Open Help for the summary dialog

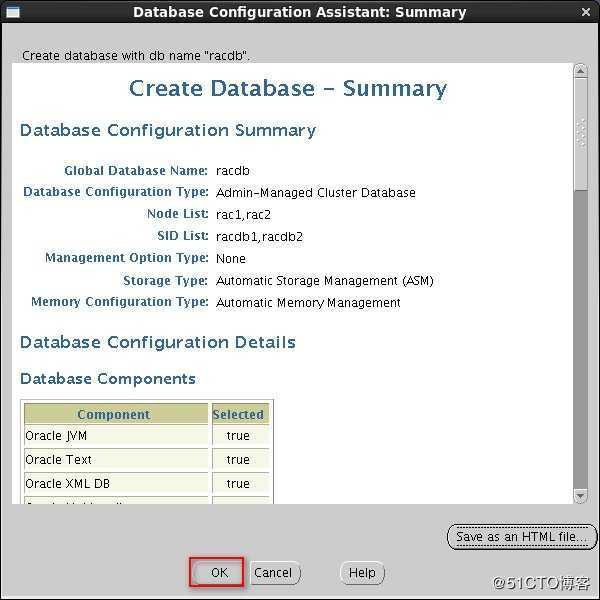362,572
